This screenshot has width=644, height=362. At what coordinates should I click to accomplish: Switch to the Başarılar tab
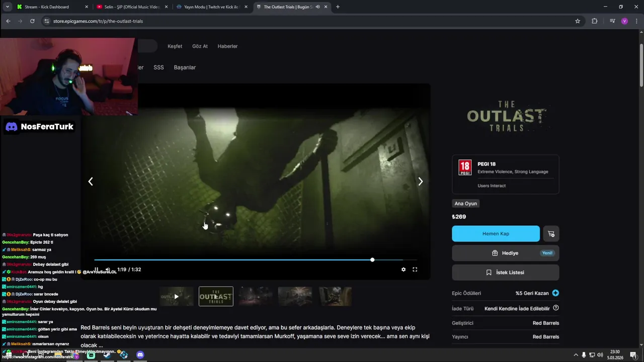tap(185, 67)
